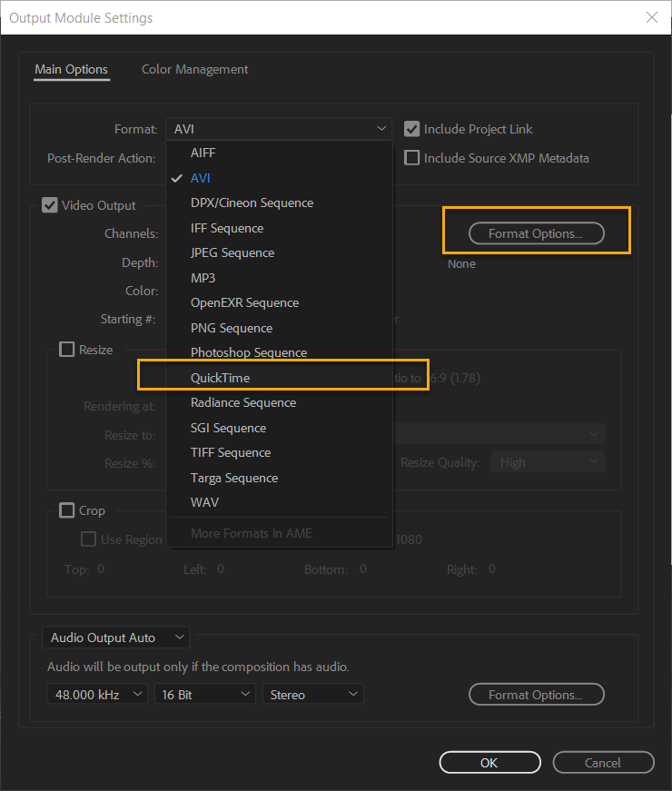Change the 48.000 kHz sample rate dropdown
This screenshot has width=672, height=791.
coord(97,695)
